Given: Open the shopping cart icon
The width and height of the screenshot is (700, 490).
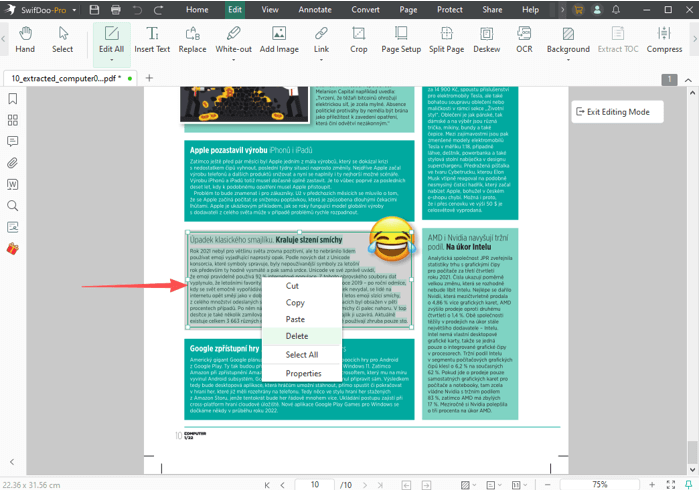Looking at the screenshot, I should tap(579, 10).
